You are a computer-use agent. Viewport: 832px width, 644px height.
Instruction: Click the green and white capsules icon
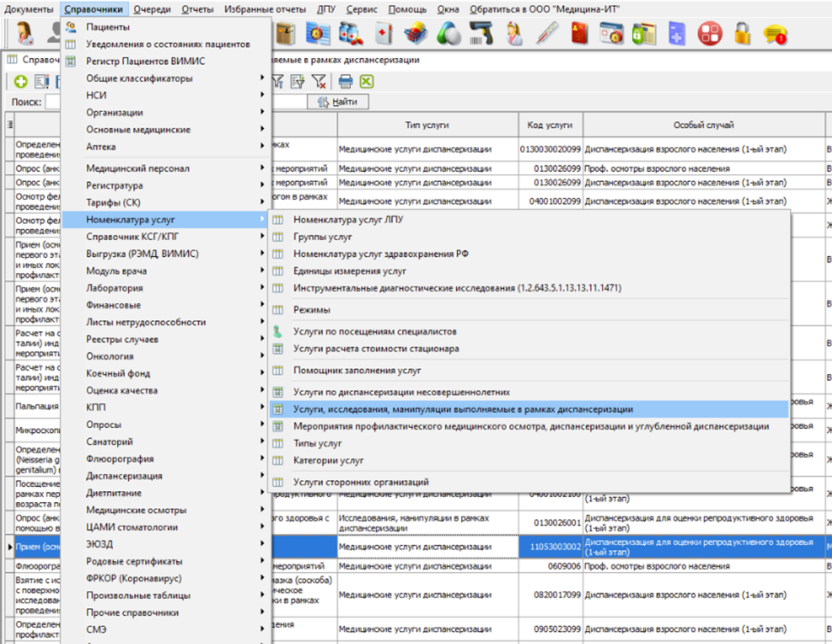(x=449, y=33)
